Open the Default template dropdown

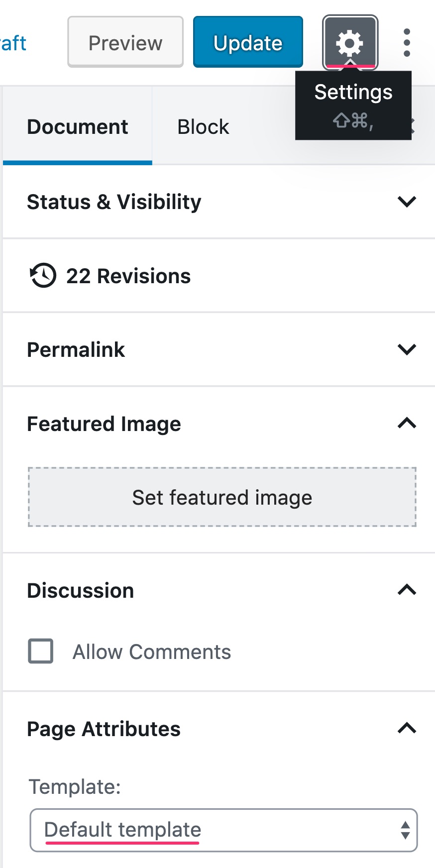click(x=223, y=830)
